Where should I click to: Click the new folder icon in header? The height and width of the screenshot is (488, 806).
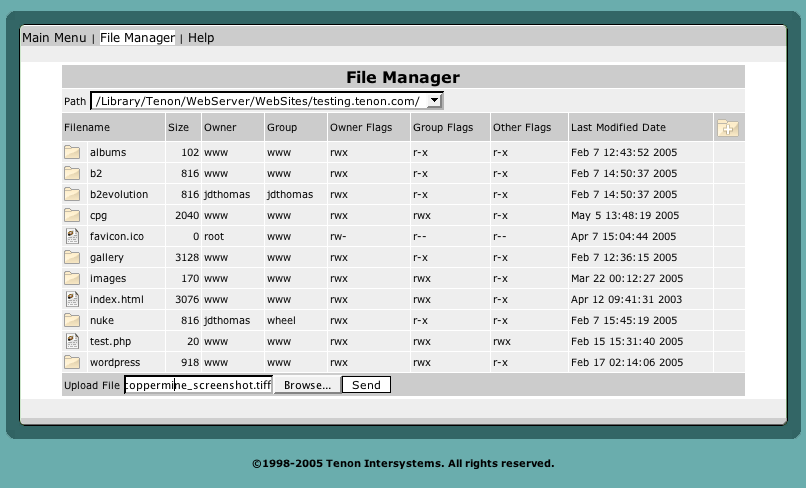(727, 128)
